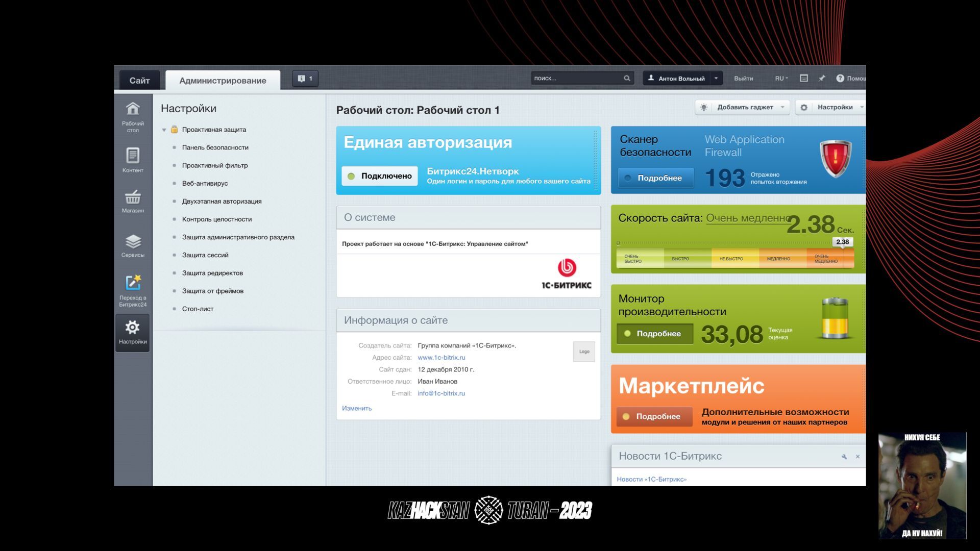Open the Рабочий стол home icon
The image size is (980, 551).
pos(133,109)
